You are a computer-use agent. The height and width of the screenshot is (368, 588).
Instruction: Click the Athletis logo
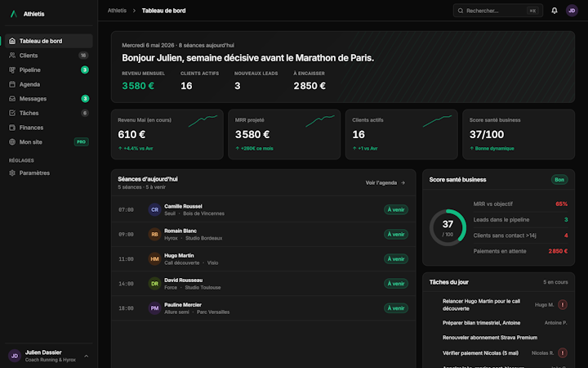(14, 14)
